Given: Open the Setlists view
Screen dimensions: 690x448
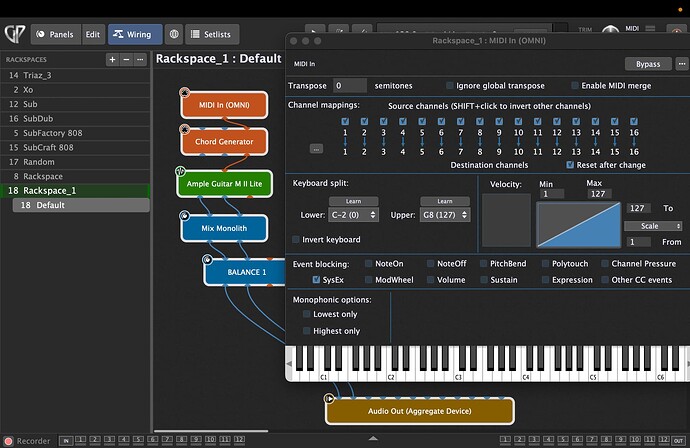Looking at the screenshot, I should click(212, 34).
